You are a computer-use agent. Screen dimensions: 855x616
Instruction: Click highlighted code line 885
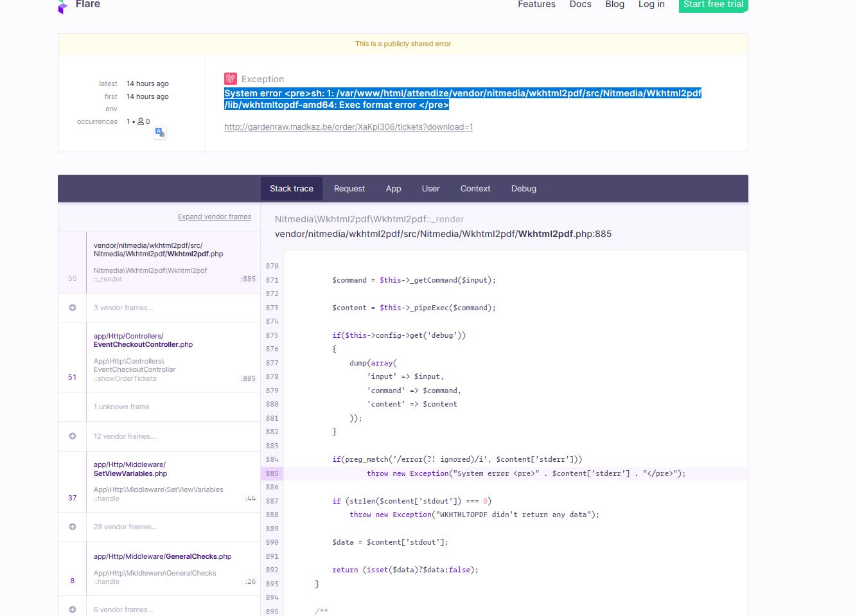504,473
